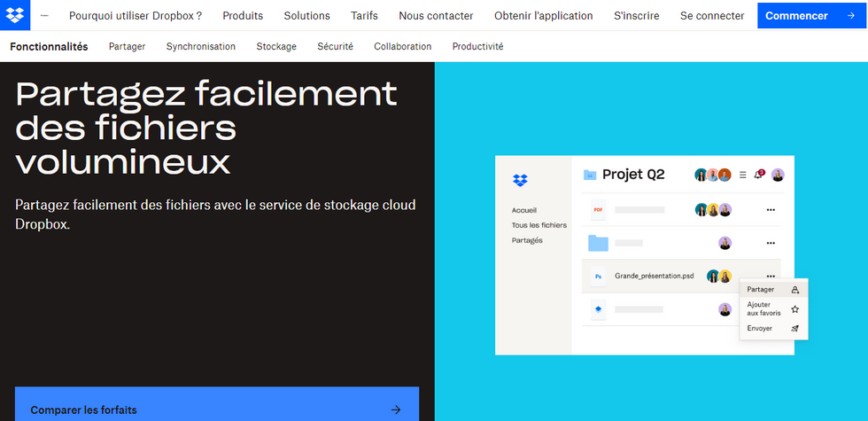Go to the Tarifs page
868x421 pixels.
click(x=364, y=16)
